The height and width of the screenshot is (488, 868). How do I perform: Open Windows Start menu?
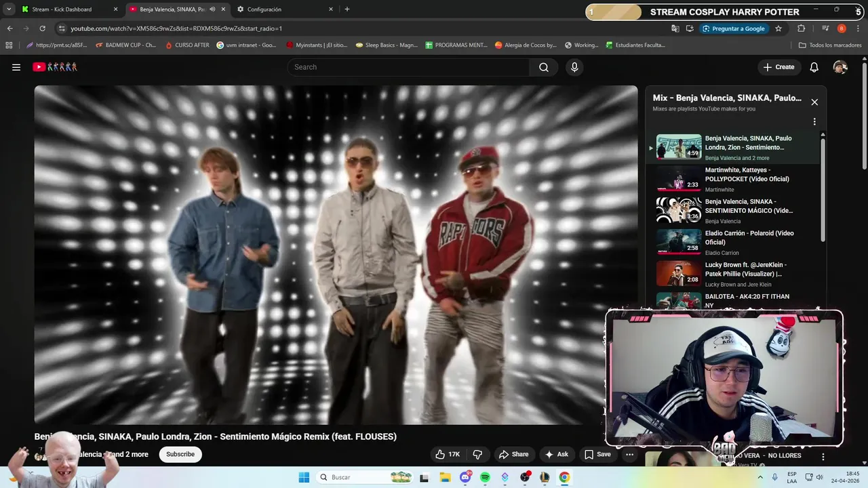304,477
